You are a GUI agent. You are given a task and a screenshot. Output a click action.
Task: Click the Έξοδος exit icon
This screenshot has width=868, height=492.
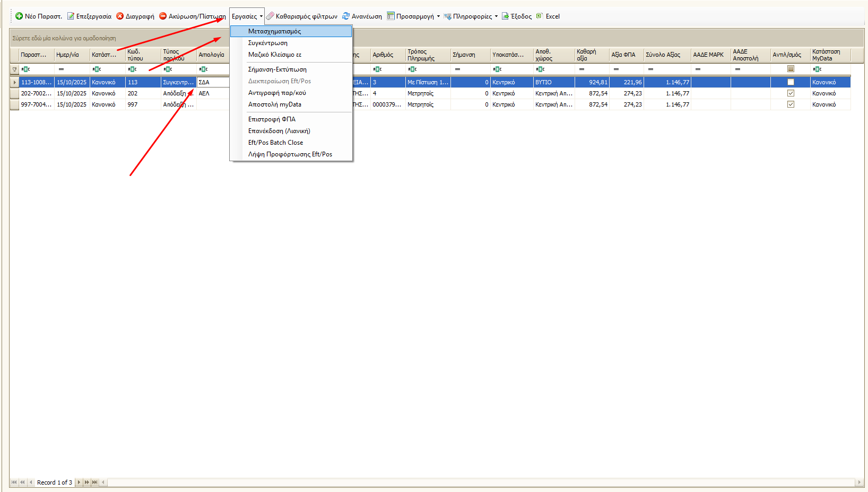tap(505, 16)
